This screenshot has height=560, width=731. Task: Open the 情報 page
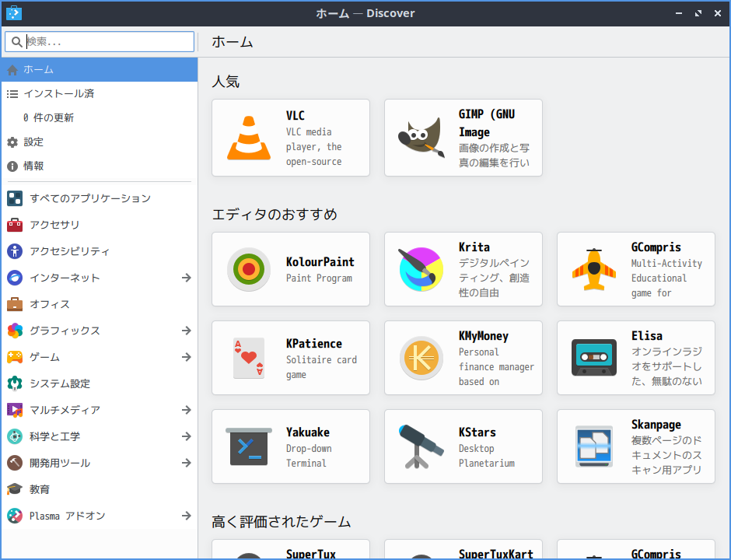[100, 166]
